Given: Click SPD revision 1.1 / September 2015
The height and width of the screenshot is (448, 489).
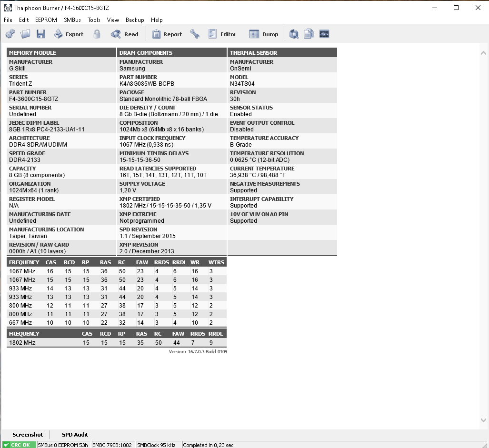Looking at the screenshot, I should click(148, 236).
